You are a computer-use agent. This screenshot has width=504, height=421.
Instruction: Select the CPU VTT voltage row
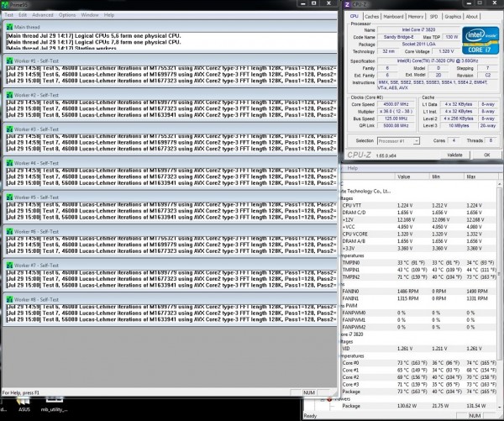point(419,205)
